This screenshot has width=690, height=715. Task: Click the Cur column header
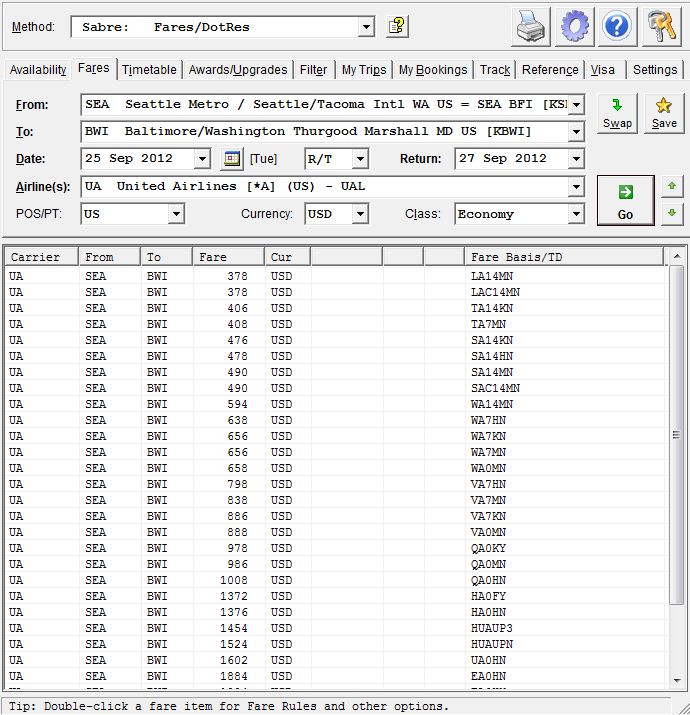click(x=288, y=257)
